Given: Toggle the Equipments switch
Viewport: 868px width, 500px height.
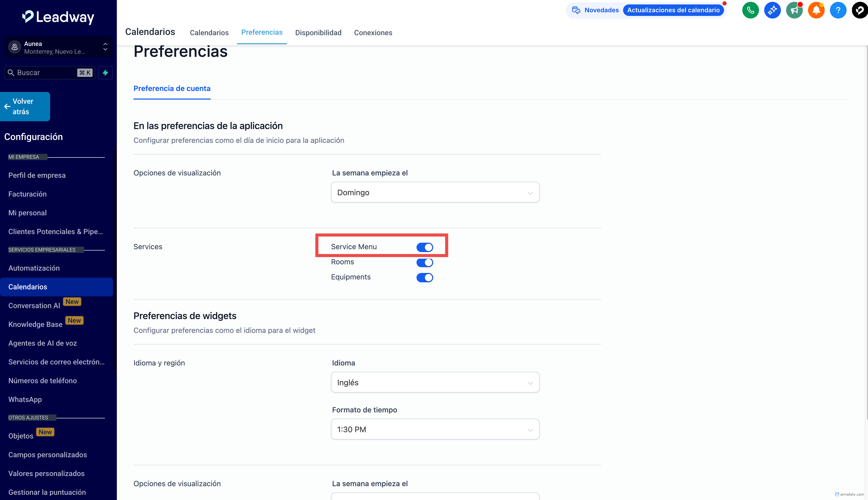Looking at the screenshot, I should pyautogui.click(x=425, y=277).
